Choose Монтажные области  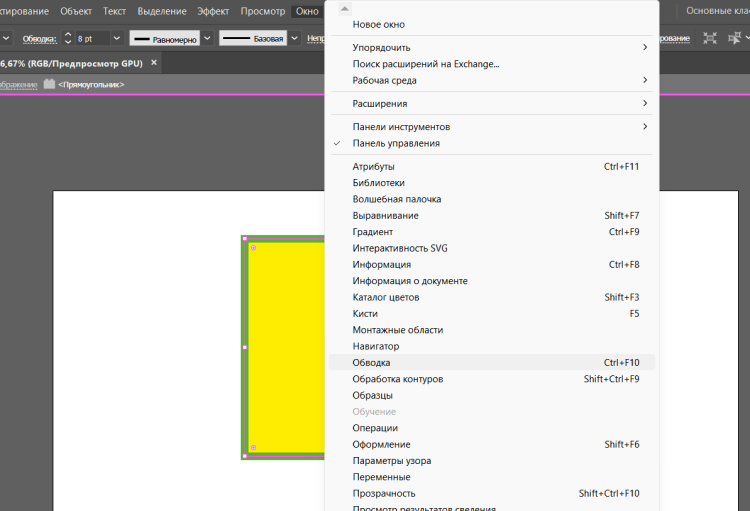(492, 330)
